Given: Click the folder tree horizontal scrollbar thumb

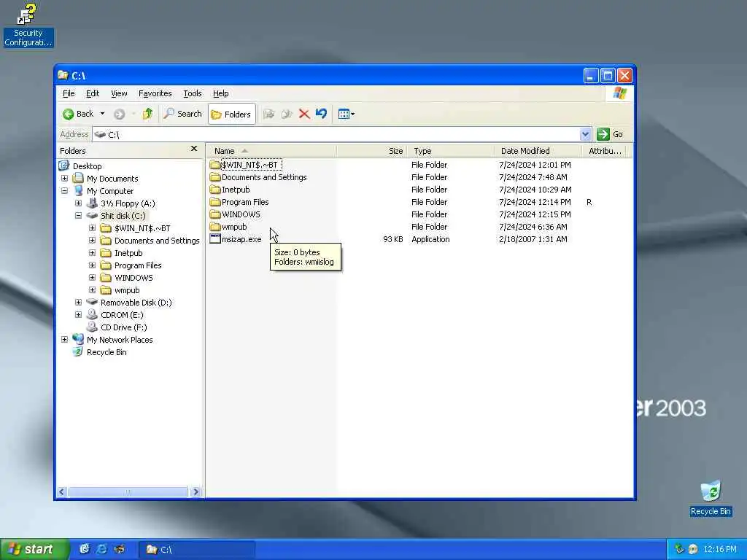Looking at the screenshot, I should (x=128, y=491).
